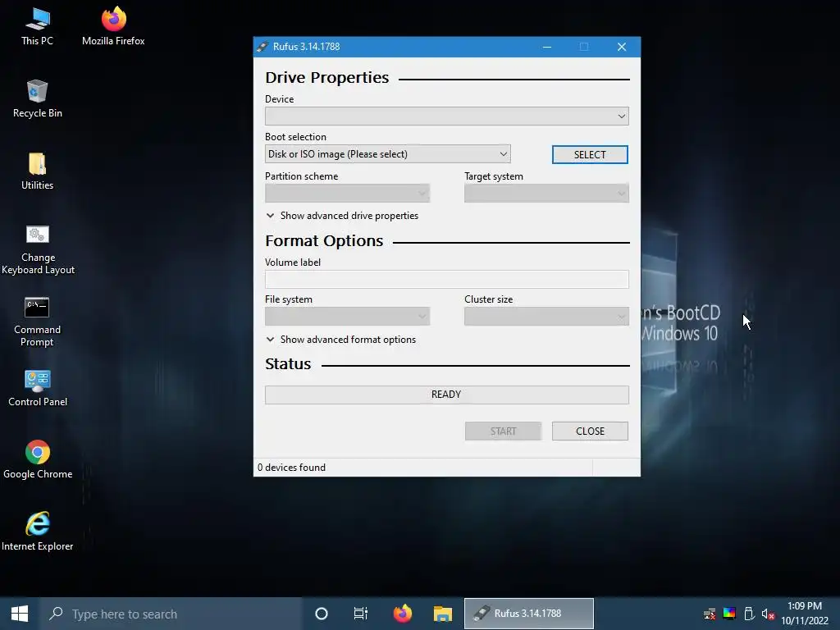Open the Utilities folder on desktop
The height and width of the screenshot is (630, 840).
pos(38,171)
